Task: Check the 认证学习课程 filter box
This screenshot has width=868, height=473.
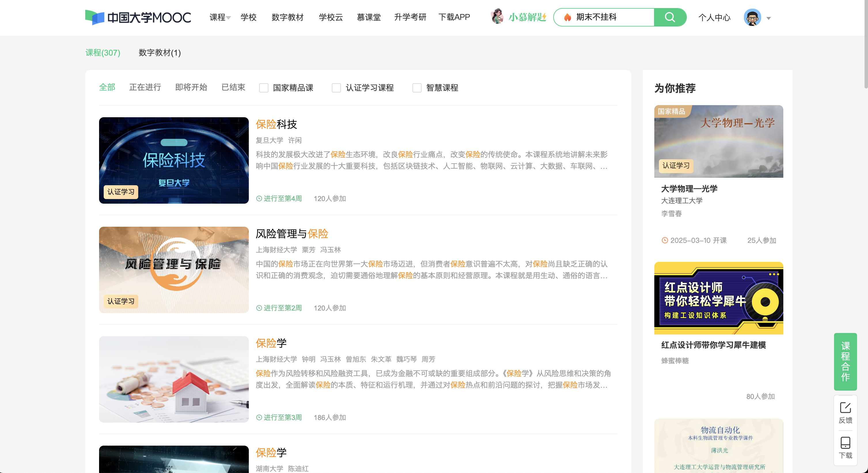Action: click(336, 88)
